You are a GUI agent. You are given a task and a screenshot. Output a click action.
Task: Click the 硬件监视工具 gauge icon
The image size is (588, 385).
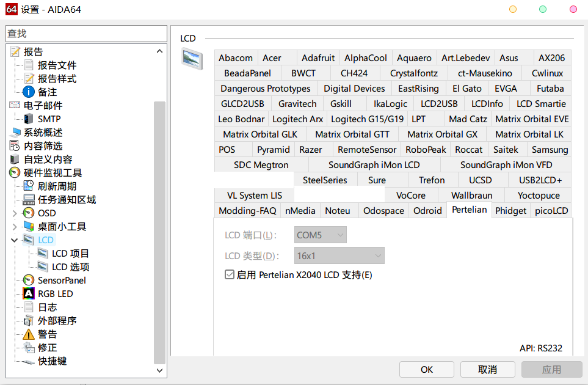[15, 172]
